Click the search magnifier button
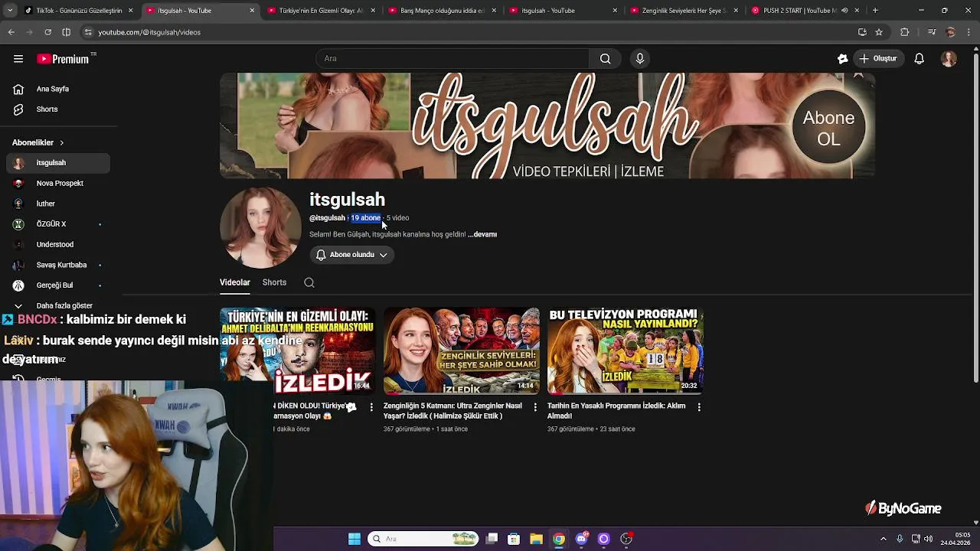The height and width of the screenshot is (551, 980). pyautogui.click(x=605, y=59)
